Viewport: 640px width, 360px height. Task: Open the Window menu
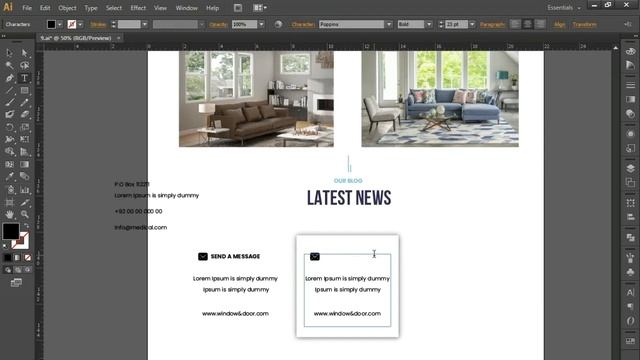coord(187,8)
